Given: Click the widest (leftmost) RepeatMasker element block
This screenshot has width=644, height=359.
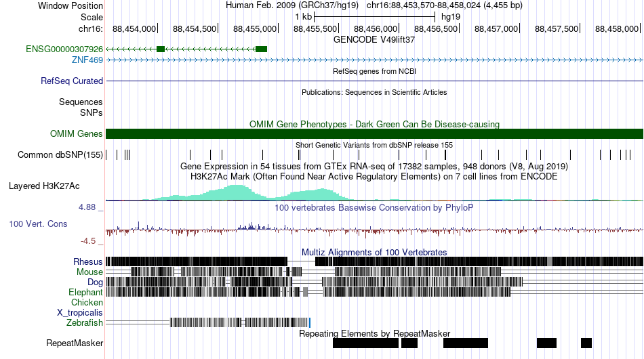Looking at the screenshot, I should [365, 343].
